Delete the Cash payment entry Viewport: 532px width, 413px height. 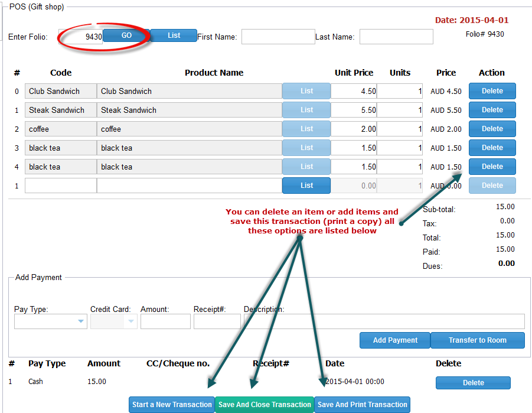pos(473,383)
